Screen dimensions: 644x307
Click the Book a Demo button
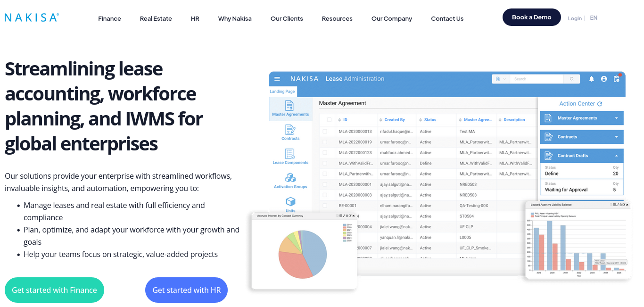pyautogui.click(x=532, y=17)
